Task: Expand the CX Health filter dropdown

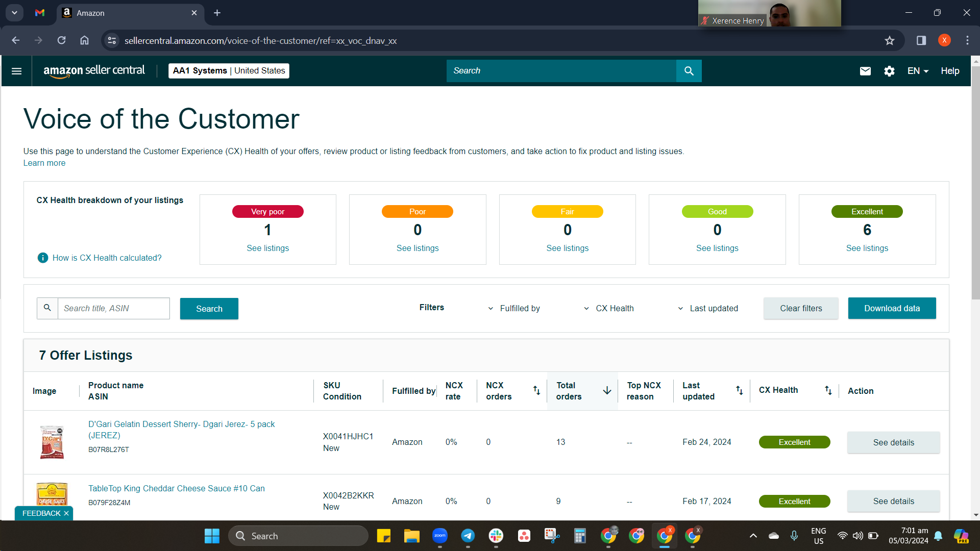Action: pyautogui.click(x=608, y=309)
